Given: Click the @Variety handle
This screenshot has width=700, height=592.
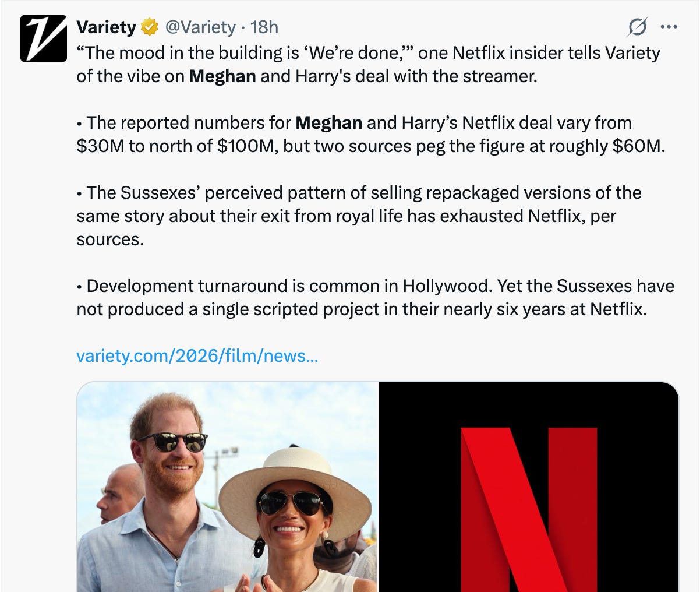Looking at the screenshot, I should pyautogui.click(x=201, y=26).
